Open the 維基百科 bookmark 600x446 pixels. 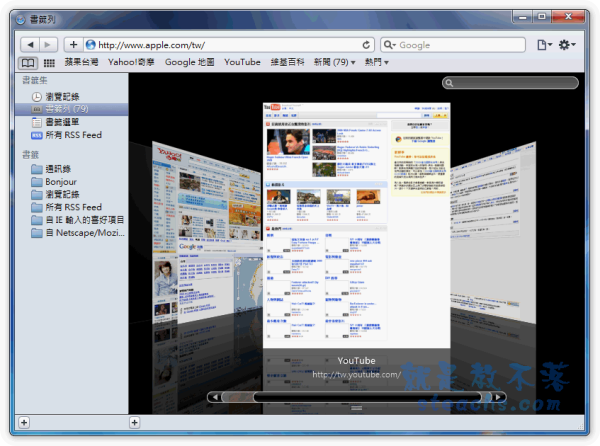coord(287,62)
